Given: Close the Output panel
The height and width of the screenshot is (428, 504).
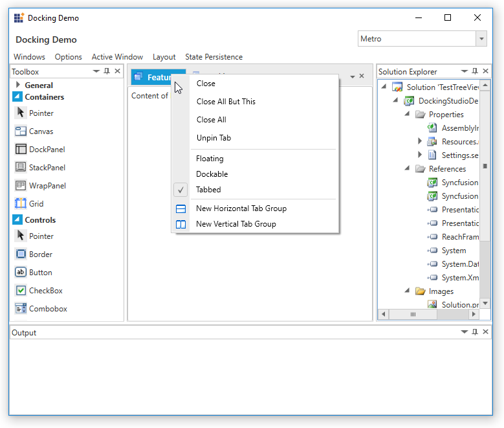Looking at the screenshot, I should coord(486,332).
